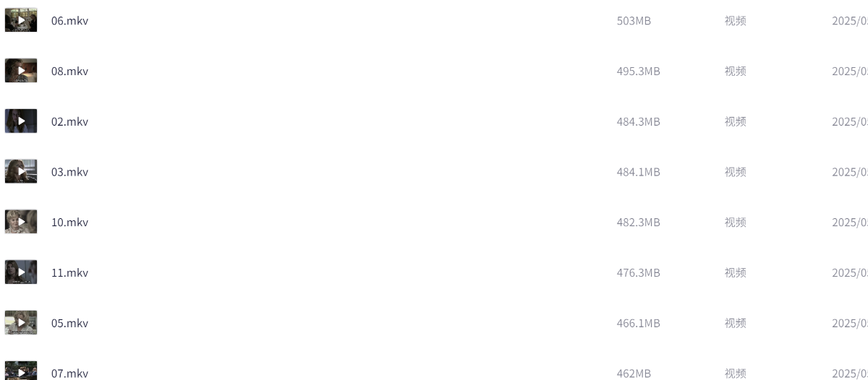Play the 06.mkv video thumbnail
Viewport: 868px width, 380px height.
21,20
